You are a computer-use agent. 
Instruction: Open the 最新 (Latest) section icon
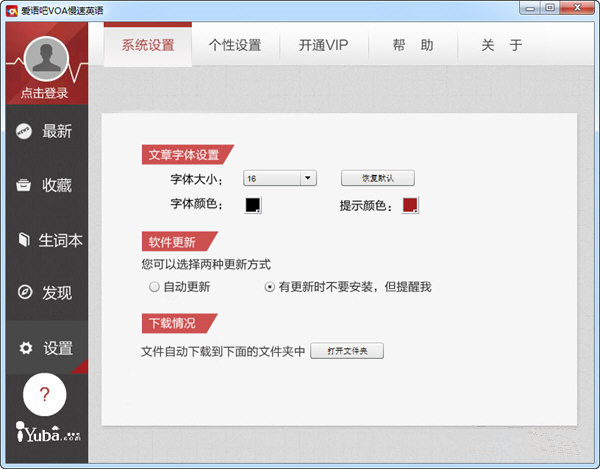(24, 131)
